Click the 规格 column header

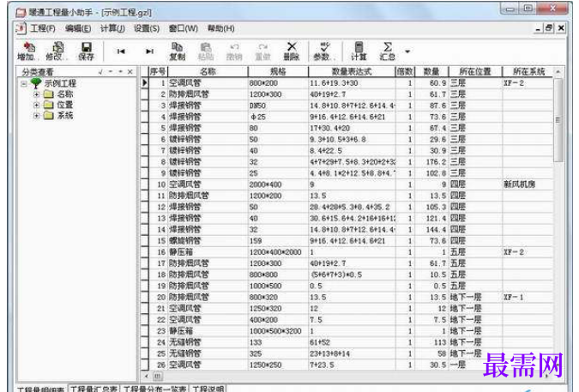click(278, 71)
